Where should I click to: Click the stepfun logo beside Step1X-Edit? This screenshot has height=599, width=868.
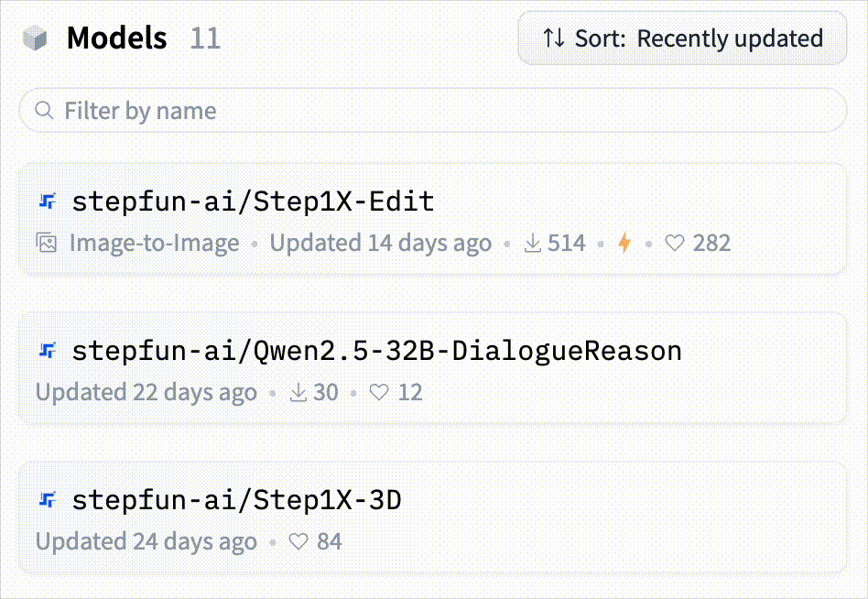coord(48,201)
